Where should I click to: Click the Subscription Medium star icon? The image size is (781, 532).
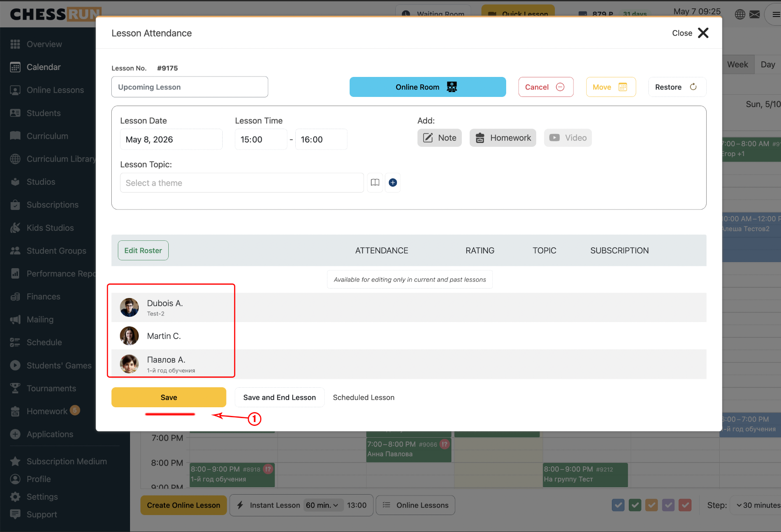tap(15, 461)
